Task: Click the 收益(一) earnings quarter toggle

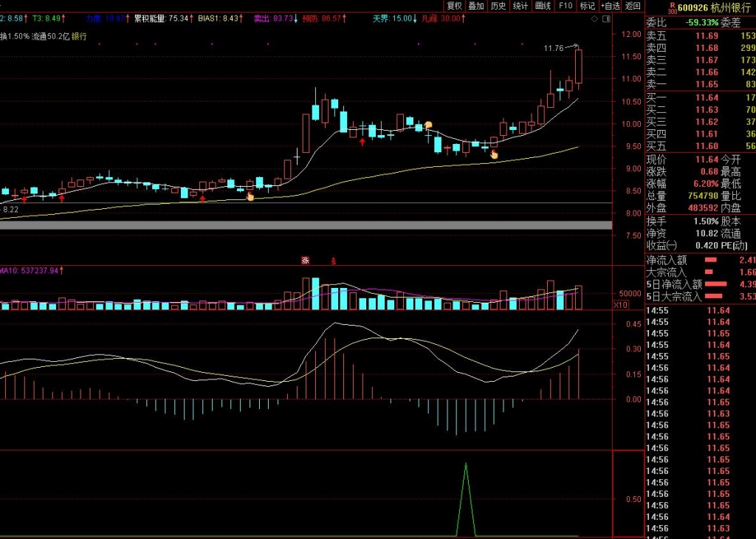Action: (x=661, y=245)
